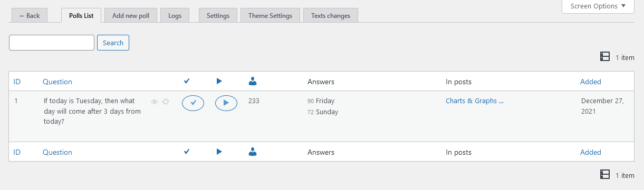Screen dimensions: 644x190
Task: Click the eye visibility icon beside poll question
Action: [155, 102]
